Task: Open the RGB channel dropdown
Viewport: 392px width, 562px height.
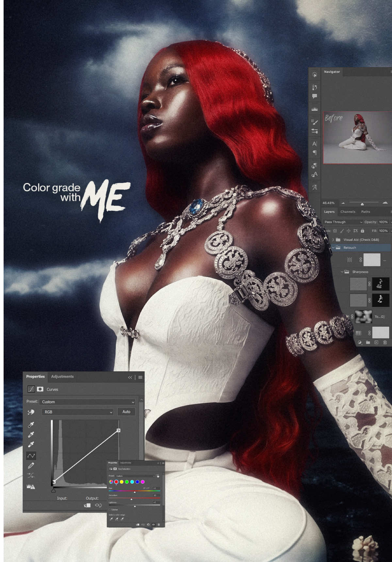Action: 78,412
